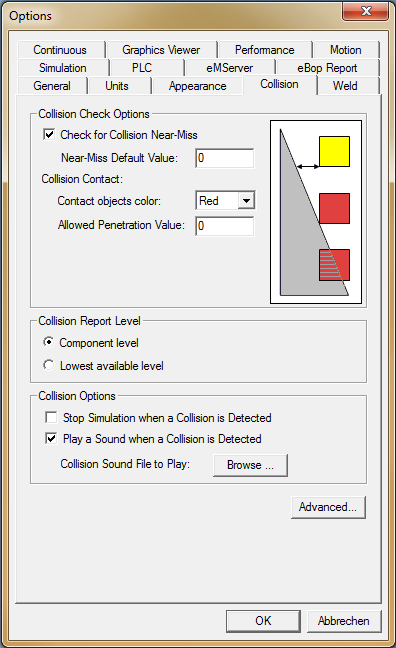
Task: Select Component level radio button
Action: (49, 342)
